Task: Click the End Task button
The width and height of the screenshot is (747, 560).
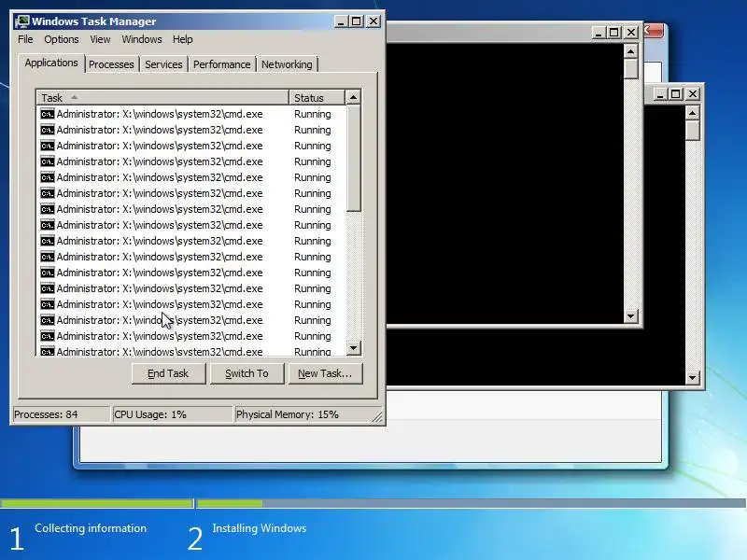Action: [x=168, y=373]
